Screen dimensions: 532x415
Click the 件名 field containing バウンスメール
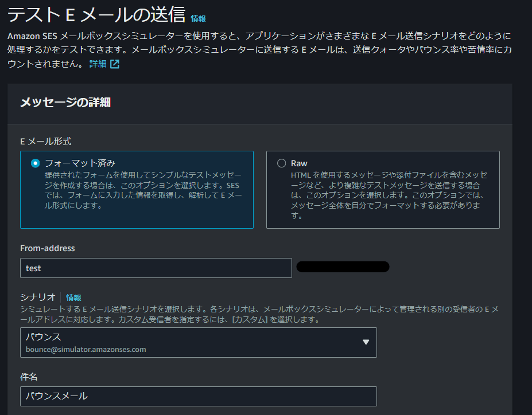[x=199, y=396]
